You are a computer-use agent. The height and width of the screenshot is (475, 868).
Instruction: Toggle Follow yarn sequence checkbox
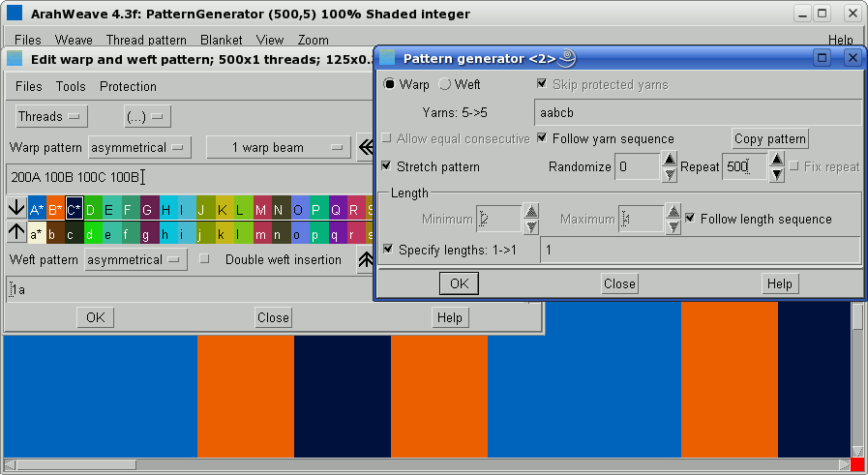tap(542, 137)
